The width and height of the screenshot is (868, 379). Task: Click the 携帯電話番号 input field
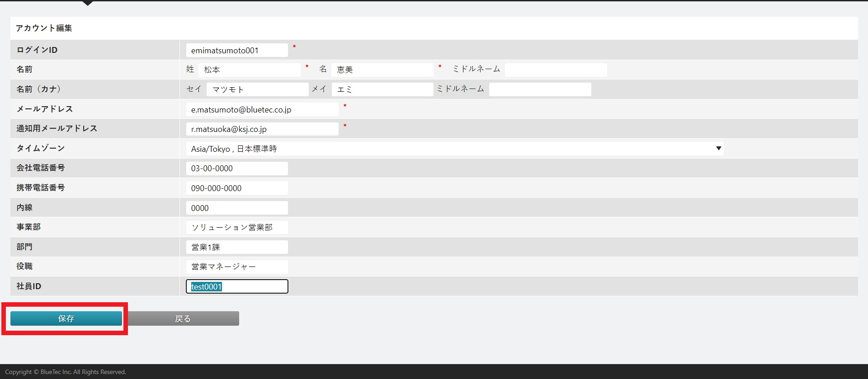tap(236, 188)
